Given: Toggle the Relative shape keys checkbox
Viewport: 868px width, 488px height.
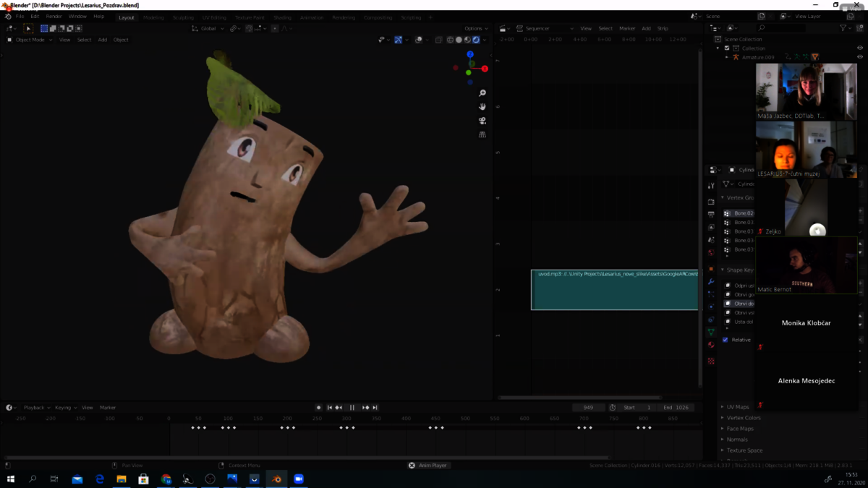Looking at the screenshot, I should [726, 340].
